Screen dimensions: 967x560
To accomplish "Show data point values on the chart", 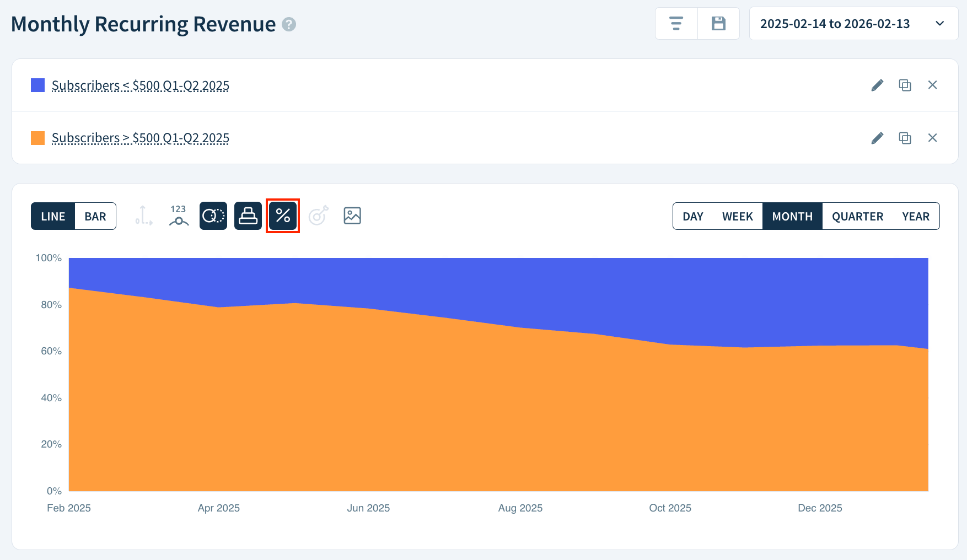I will pyautogui.click(x=178, y=216).
